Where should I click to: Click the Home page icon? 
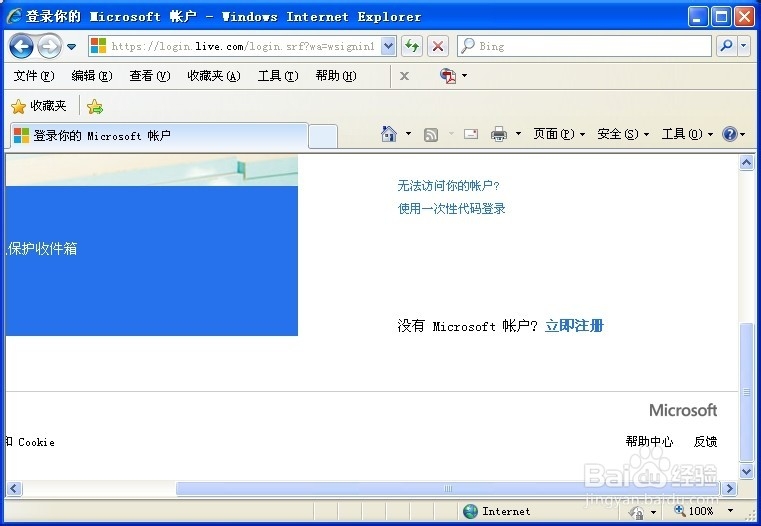click(389, 134)
